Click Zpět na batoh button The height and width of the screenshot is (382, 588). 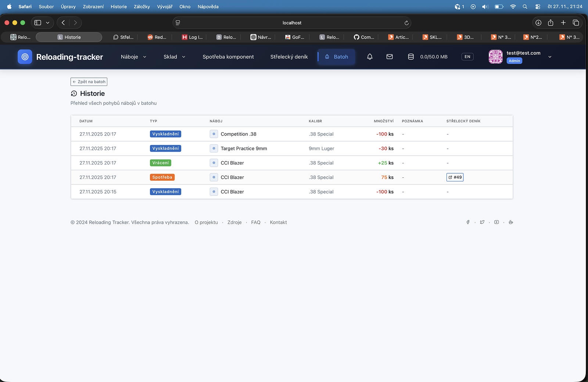tap(89, 82)
